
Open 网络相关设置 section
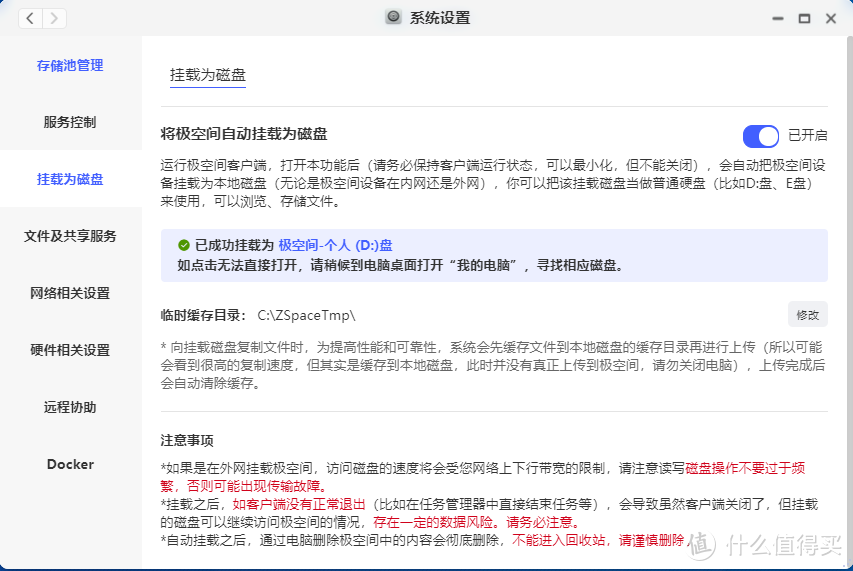point(70,293)
